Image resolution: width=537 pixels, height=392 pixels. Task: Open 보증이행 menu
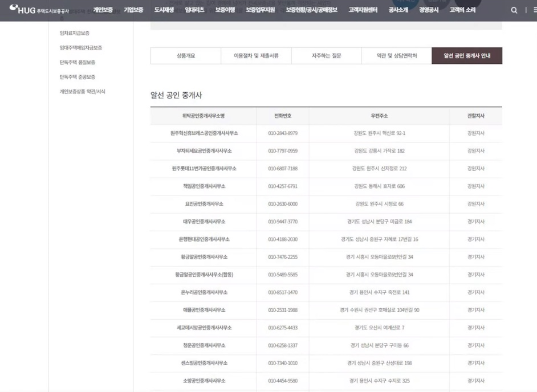(x=225, y=10)
